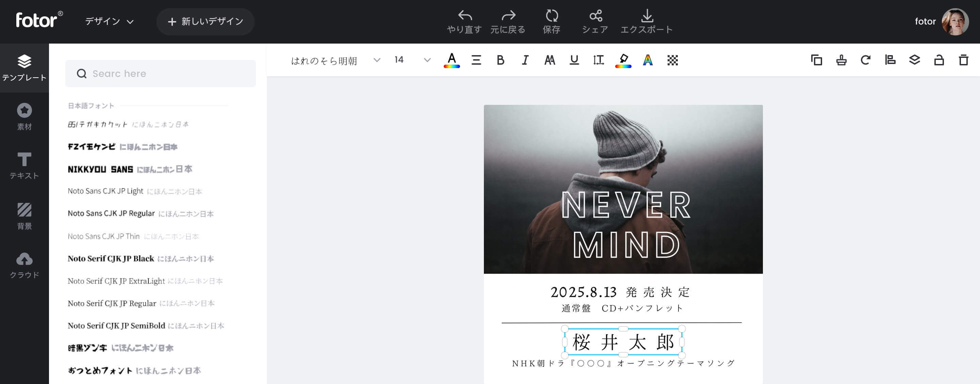Select Noto Serif CJK JP ExtraLight font
Image resolution: width=980 pixels, height=384 pixels.
tap(145, 281)
